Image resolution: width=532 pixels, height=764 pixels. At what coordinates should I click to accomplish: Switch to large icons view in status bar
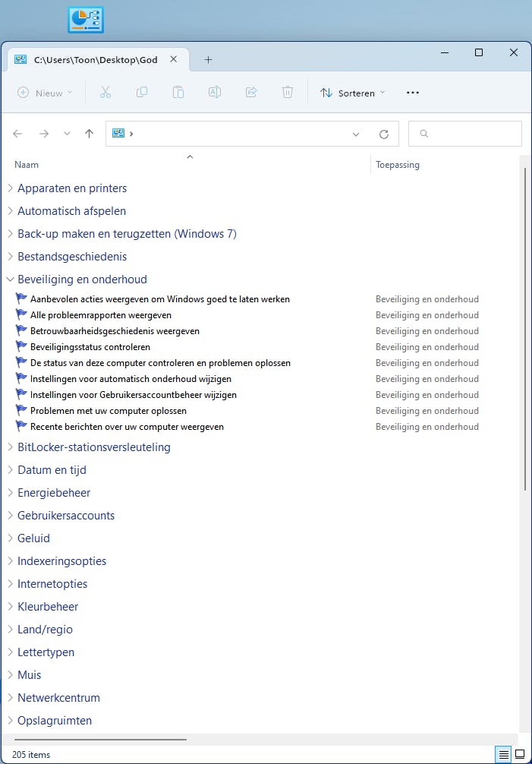tap(520, 754)
